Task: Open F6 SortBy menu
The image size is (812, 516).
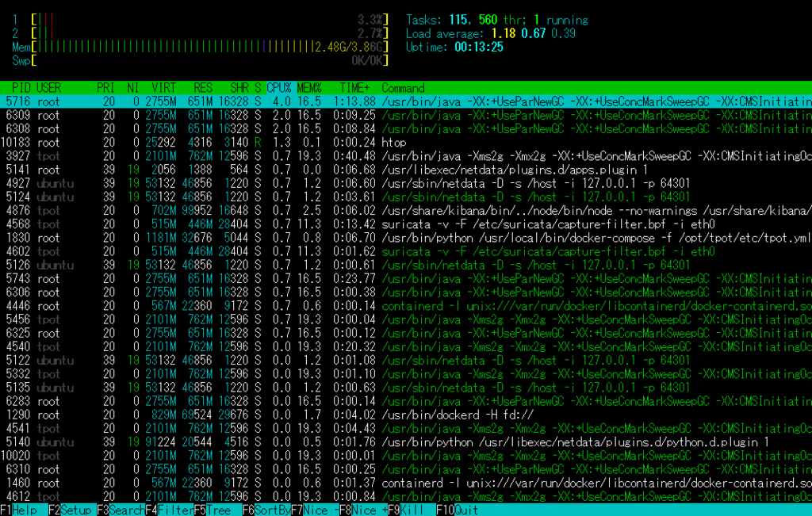Action: [266, 510]
